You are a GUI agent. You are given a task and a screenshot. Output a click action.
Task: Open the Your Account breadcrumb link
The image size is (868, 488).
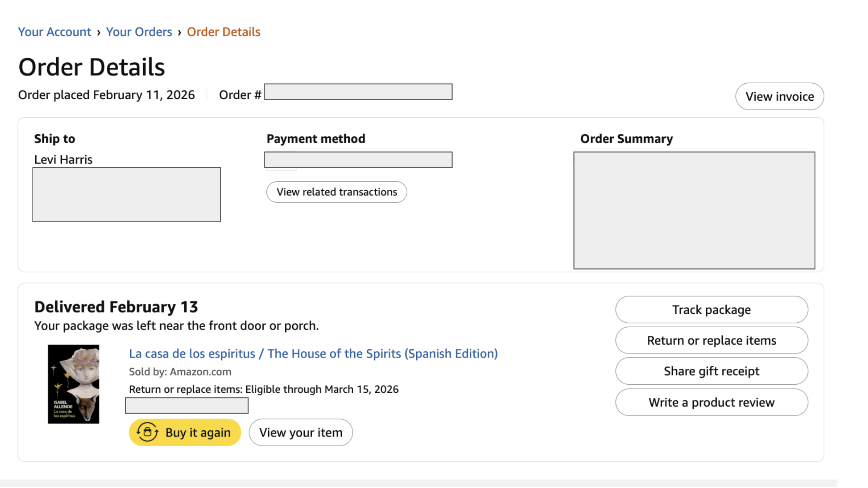[55, 32]
